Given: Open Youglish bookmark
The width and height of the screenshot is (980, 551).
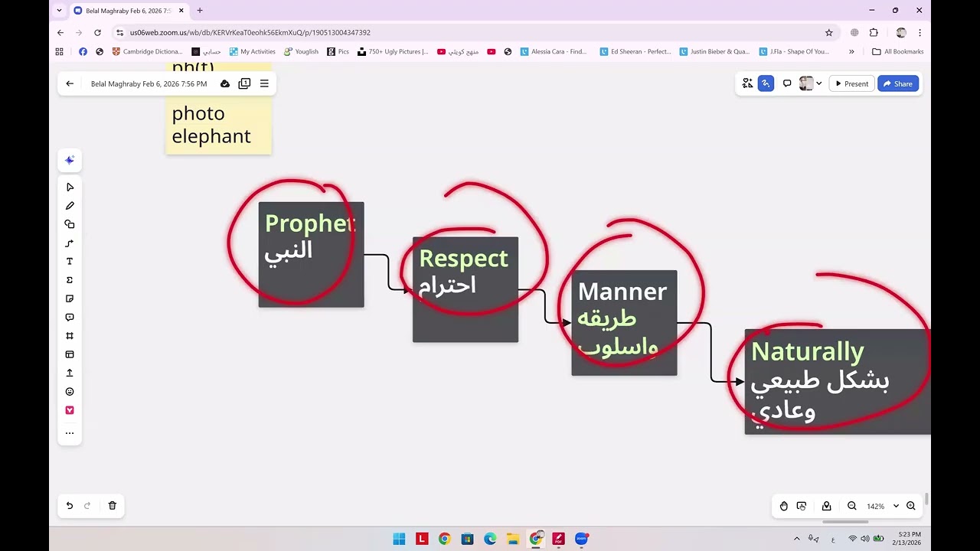Looking at the screenshot, I should (301, 51).
